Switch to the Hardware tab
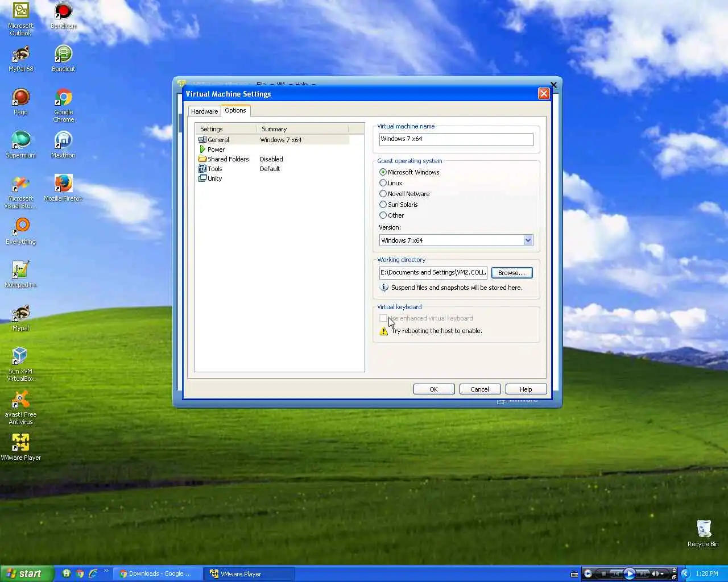The height and width of the screenshot is (582, 728). pos(204,111)
